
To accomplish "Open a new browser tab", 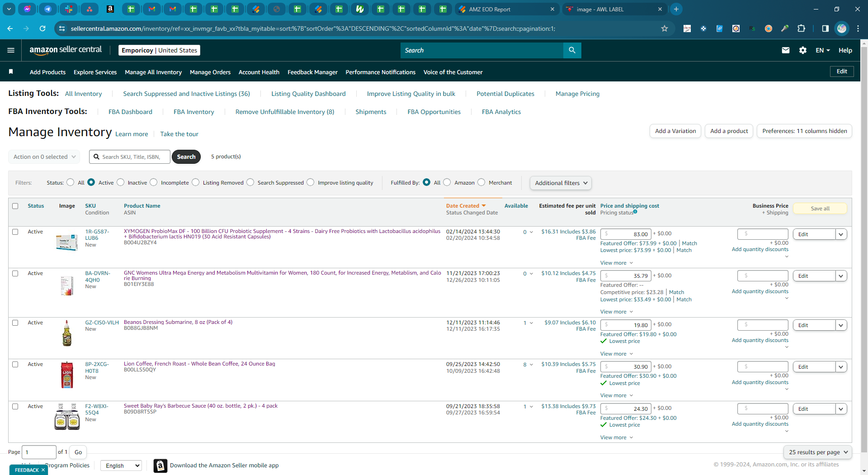I will point(676,9).
